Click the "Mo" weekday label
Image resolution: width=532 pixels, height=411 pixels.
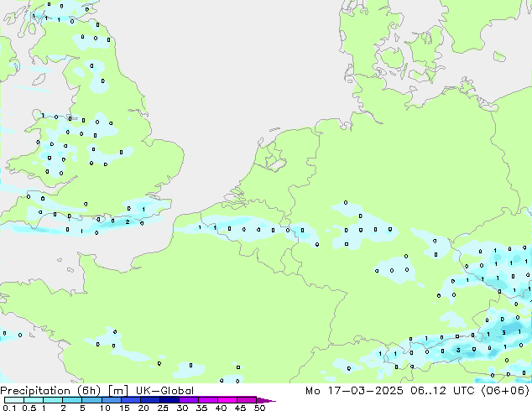pos(312,391)
